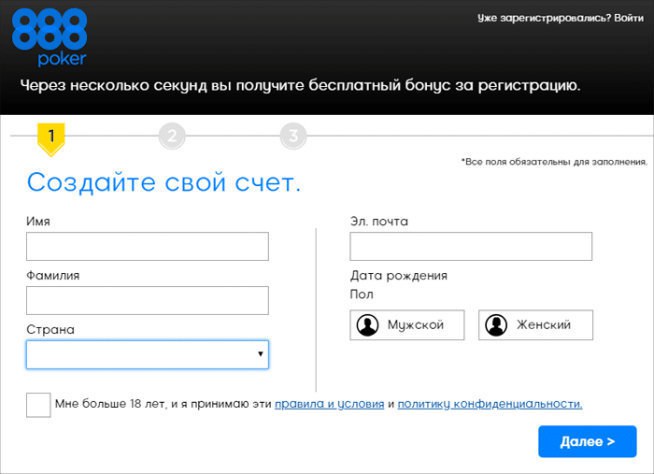Open the политику конфиденциальности link
Image resolution: width=654 pixels, height=474 pixels.
click(490, 404)
